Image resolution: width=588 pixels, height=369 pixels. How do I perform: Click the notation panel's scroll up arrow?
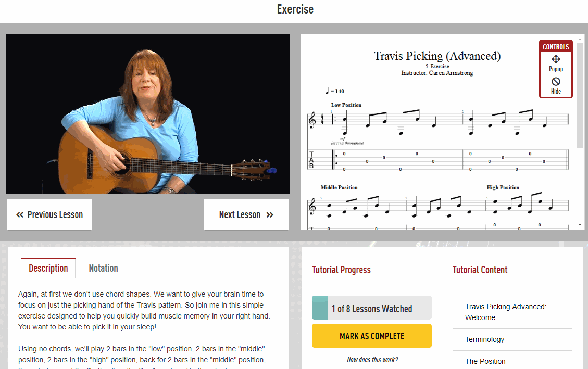tap(580, 39)
